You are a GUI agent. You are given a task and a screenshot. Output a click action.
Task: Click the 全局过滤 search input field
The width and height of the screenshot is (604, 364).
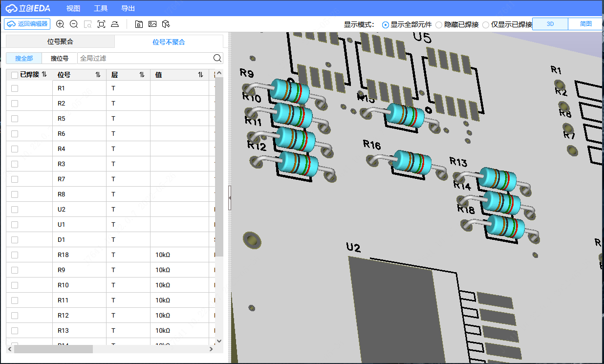[145, 59]
